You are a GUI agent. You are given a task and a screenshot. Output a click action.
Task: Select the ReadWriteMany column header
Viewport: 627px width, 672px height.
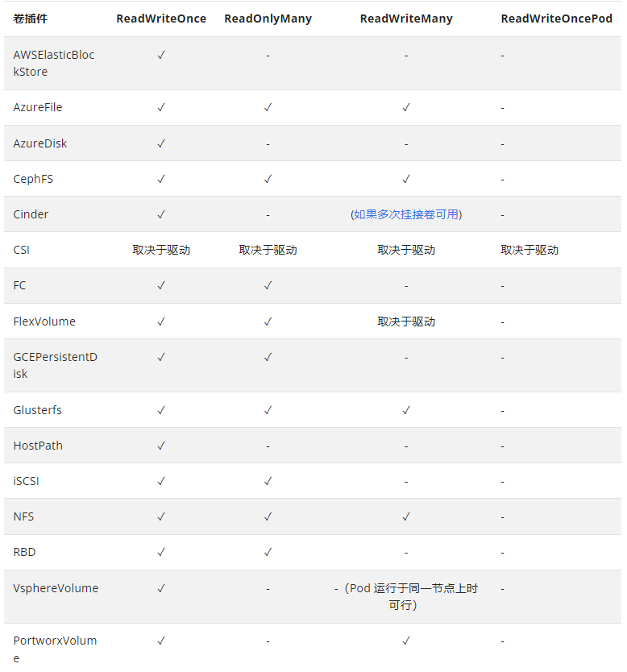tap(406, 19)
